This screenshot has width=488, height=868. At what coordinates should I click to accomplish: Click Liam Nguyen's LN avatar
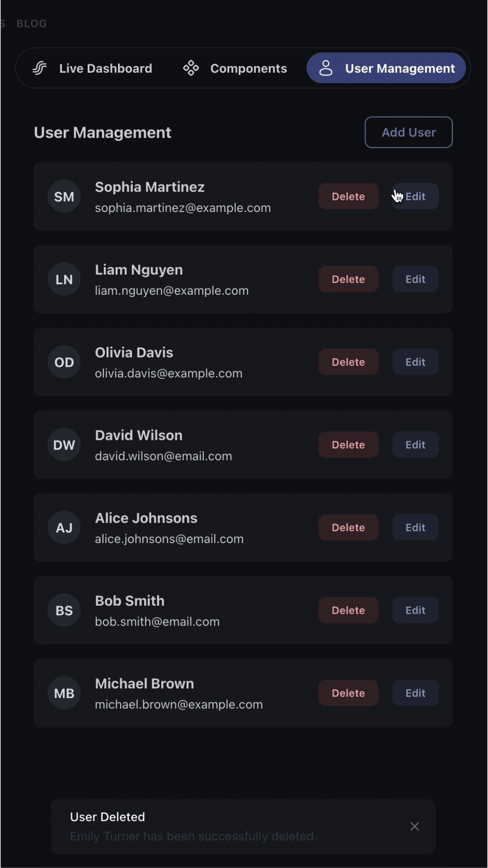(x=64, y=279)
